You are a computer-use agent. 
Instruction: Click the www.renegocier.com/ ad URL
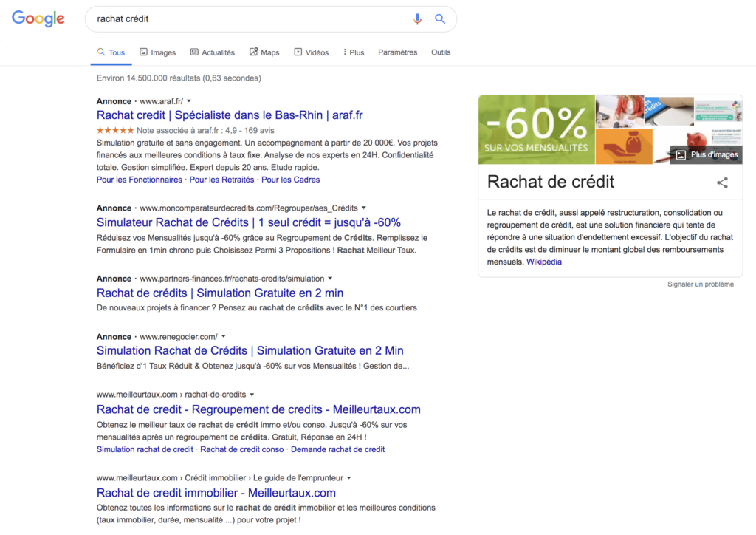[x=179, y=337]
